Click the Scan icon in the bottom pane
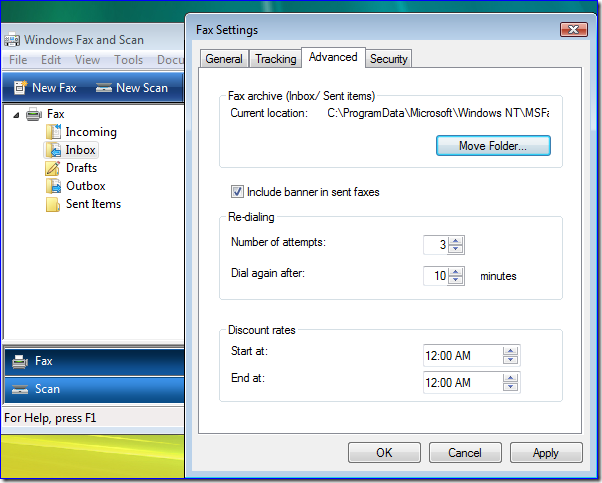The width and height of the screenshot is (602, 483). [20, 389]
